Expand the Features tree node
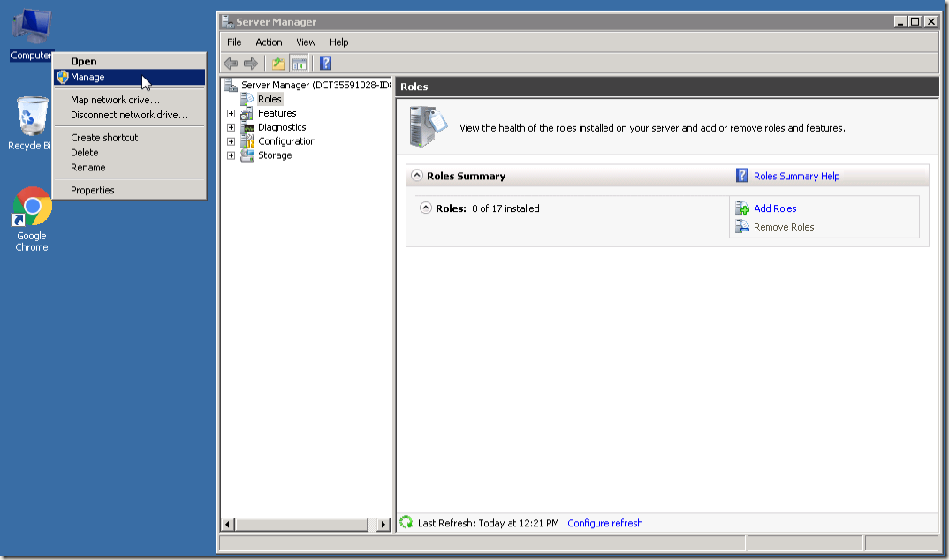The image size is (949, 560). tap(232, 114)
